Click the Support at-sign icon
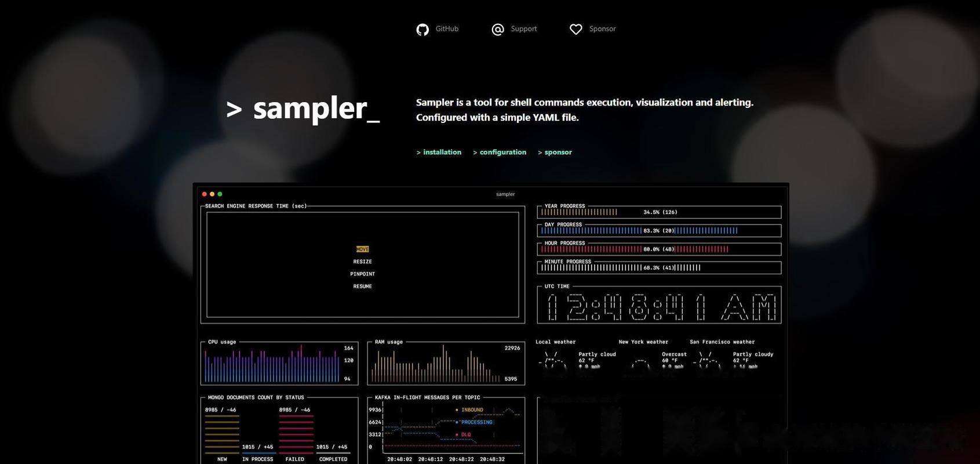The image size is (980, 464). point(498,30)
